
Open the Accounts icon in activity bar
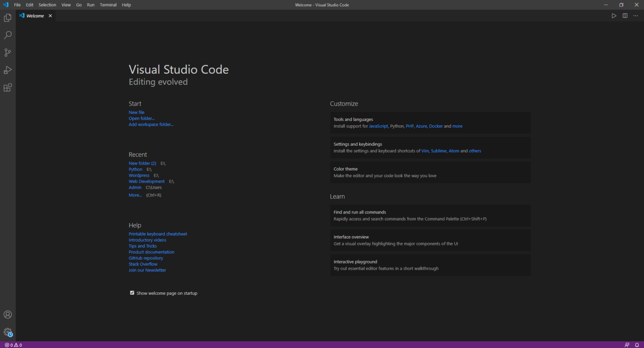click(x=8, y=314)
